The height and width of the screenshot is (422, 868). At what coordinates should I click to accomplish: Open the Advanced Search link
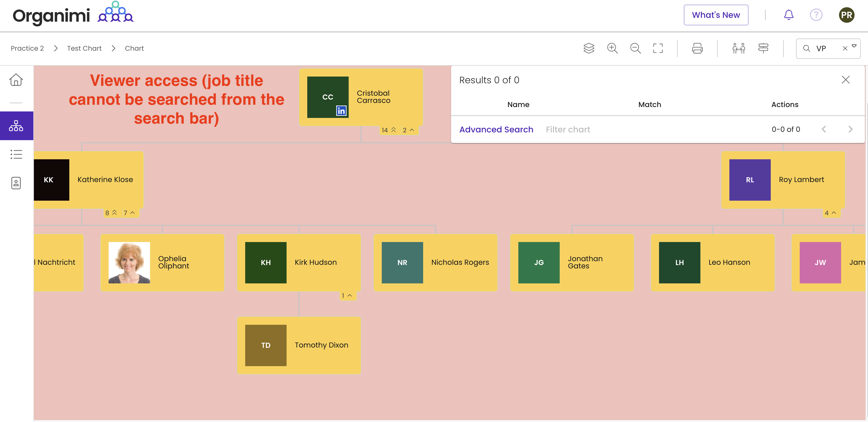coord(496,129)
